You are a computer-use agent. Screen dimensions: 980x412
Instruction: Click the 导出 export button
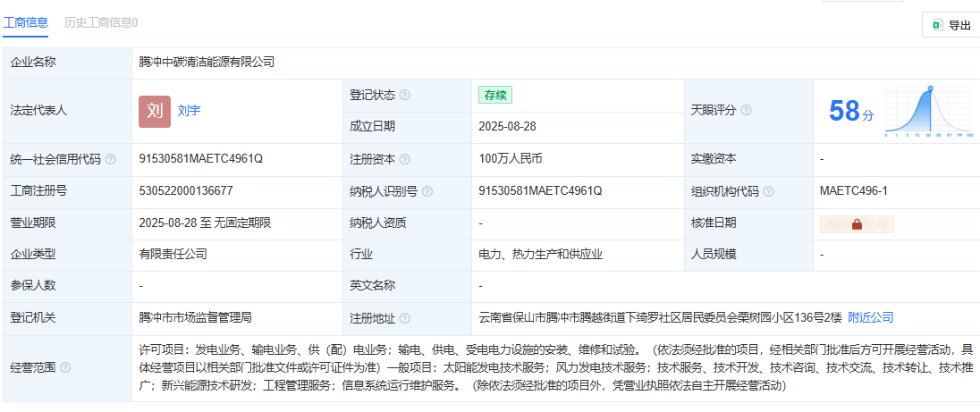click(950, 25)
